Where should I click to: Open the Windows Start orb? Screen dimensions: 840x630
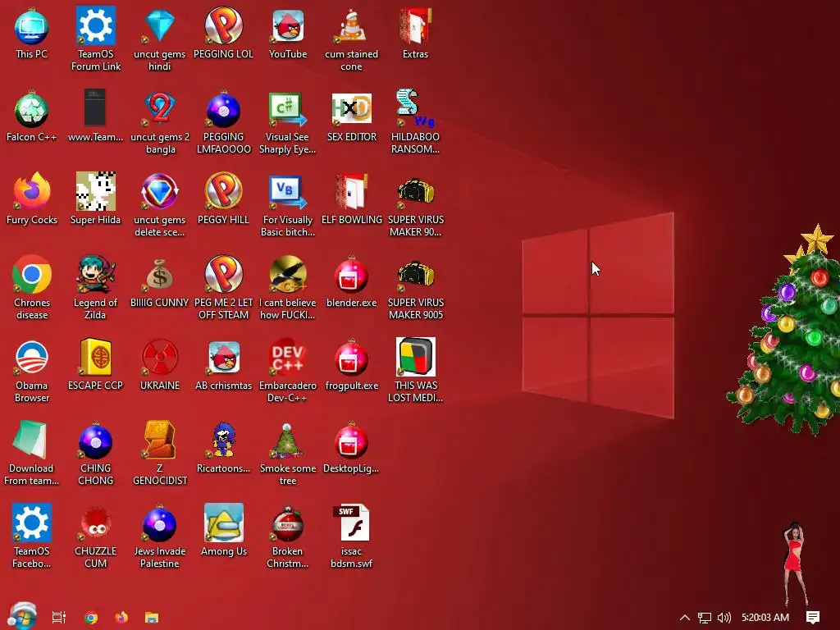coord(22,616)
